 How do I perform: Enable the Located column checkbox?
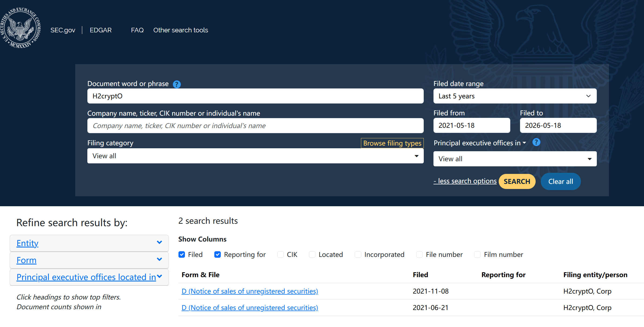[x=312, y=254]
